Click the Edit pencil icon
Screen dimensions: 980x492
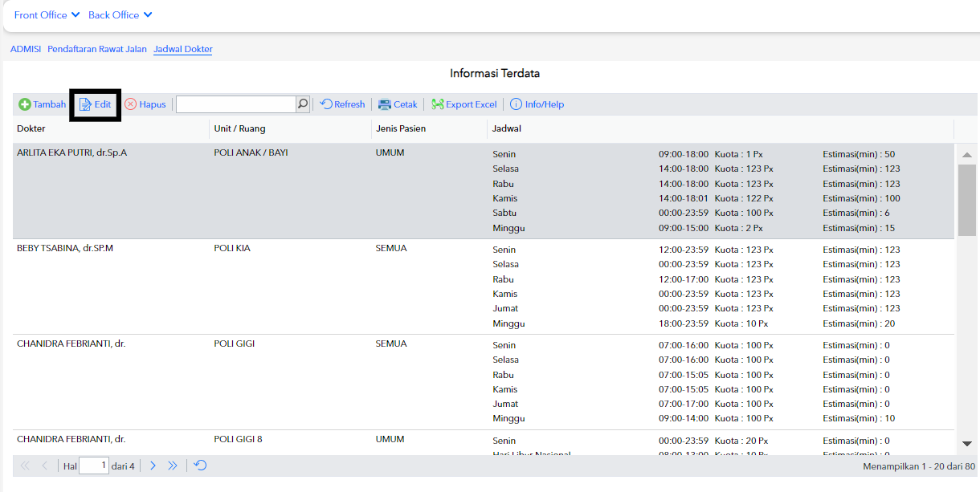85,104
